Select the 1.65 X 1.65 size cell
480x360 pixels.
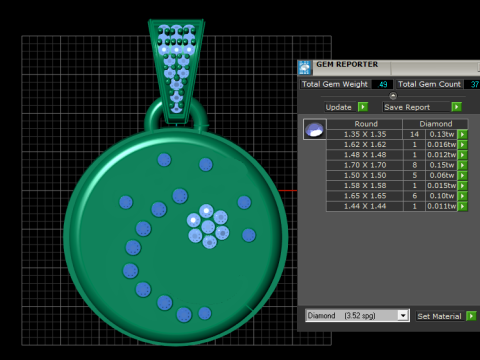[x=365, y=196]
